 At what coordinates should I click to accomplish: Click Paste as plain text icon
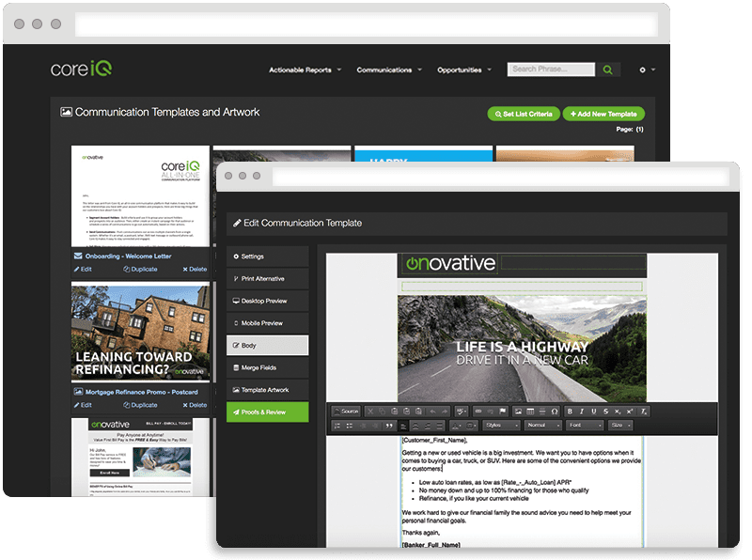click(406, 412)
